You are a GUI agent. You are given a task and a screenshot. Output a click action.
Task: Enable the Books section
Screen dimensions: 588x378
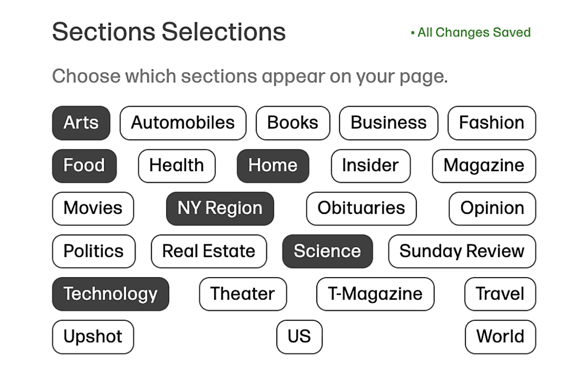[x=293, y=123]
